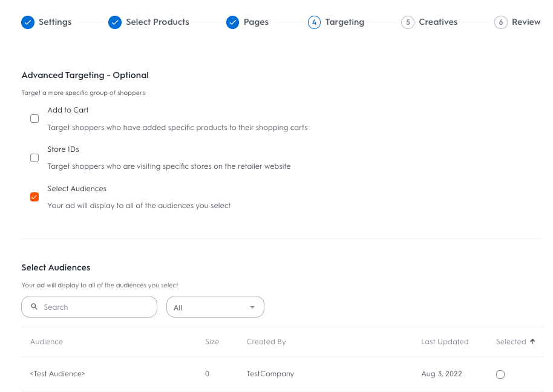Enable the Add to Cart checkbox

[x=34, y=119]
